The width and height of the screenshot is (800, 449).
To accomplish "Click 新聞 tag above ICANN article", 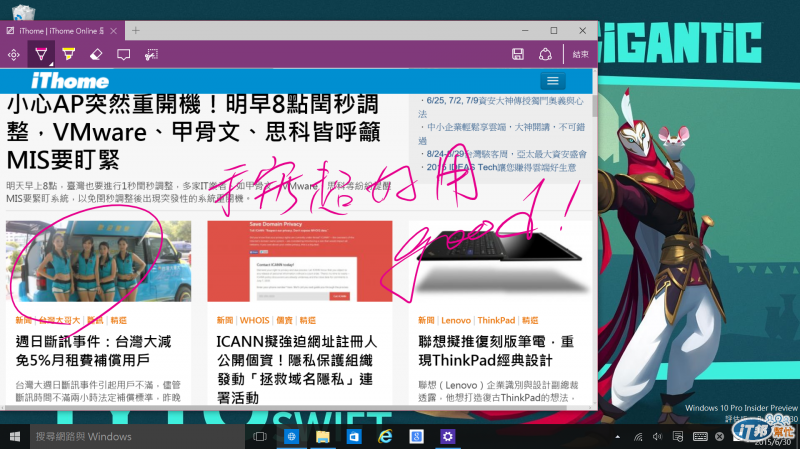I will pos(224,320).
